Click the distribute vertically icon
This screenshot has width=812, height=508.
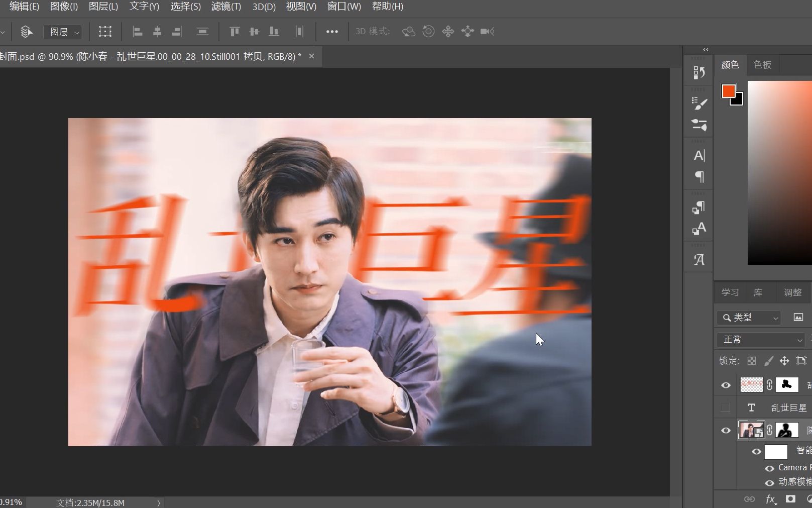pyautogui.click(x=202, y=32)
